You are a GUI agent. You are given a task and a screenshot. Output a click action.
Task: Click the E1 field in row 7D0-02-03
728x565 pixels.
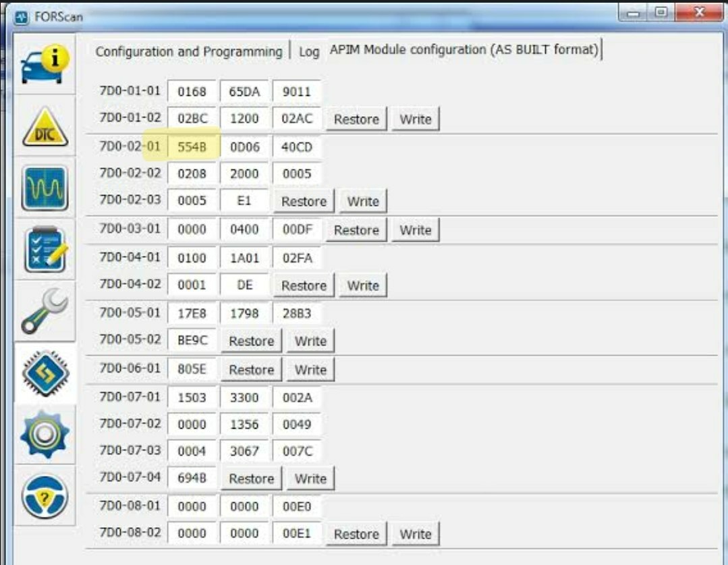point(244,200)
